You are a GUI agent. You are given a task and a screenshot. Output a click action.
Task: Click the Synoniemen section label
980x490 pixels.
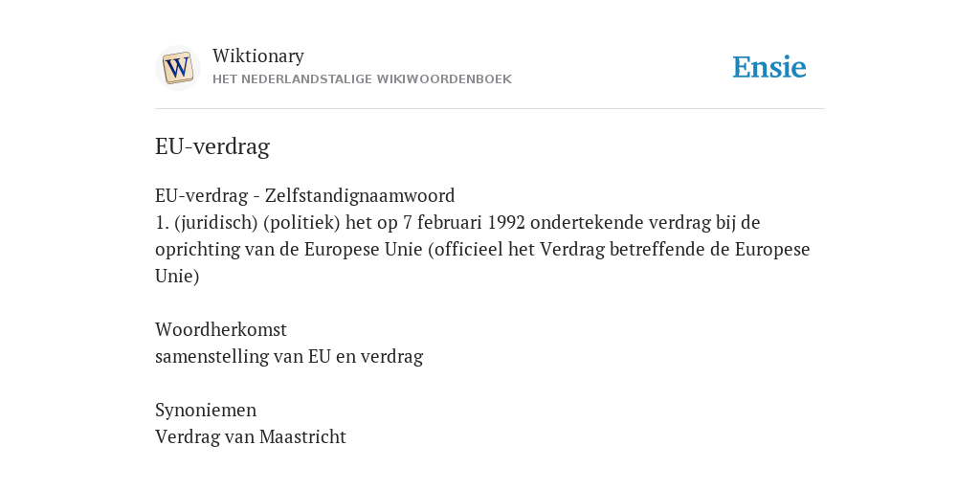coord(206,410)
